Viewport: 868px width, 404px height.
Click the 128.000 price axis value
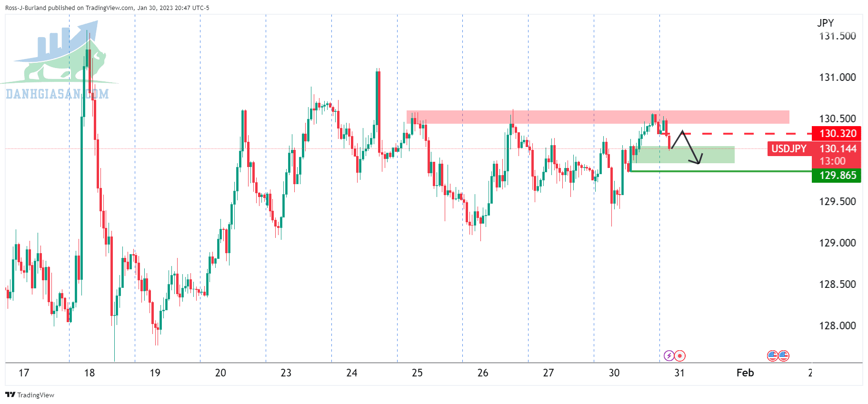[x=838, y=325]
